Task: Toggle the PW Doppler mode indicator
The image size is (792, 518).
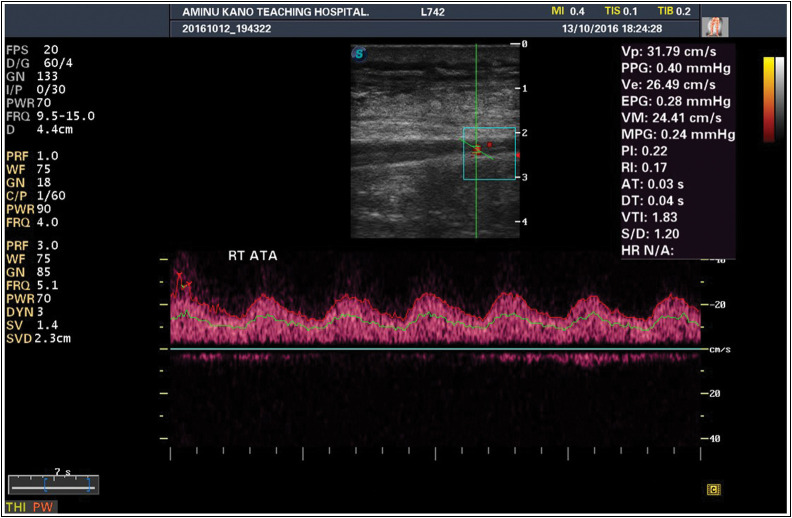Action: 42,507
